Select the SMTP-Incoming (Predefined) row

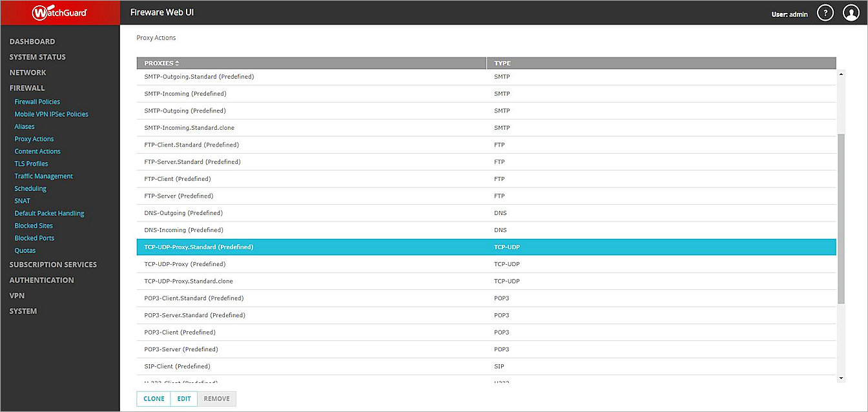[323, 93]
